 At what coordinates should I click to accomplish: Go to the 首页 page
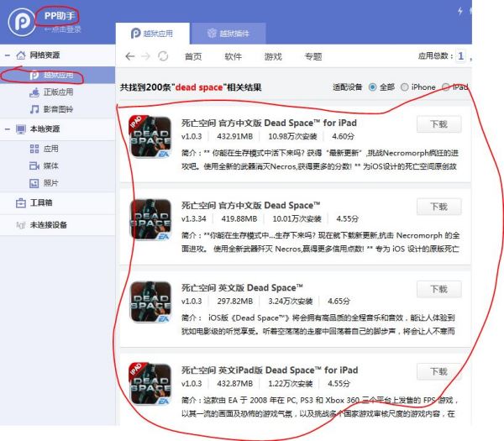(x=193, y=56)
